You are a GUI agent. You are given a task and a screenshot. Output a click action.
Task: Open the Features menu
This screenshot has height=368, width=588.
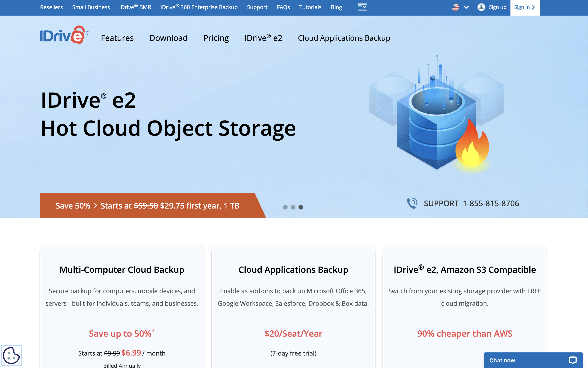coord(117,38)
